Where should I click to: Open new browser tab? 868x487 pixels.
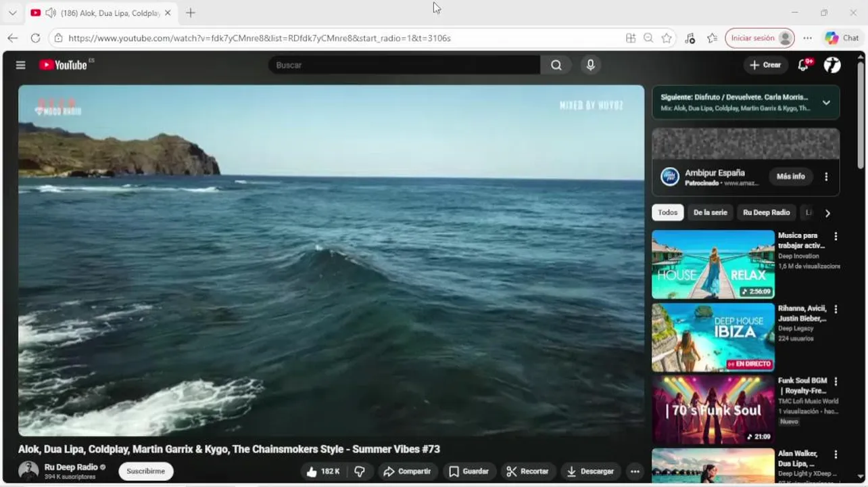[191, 12]
